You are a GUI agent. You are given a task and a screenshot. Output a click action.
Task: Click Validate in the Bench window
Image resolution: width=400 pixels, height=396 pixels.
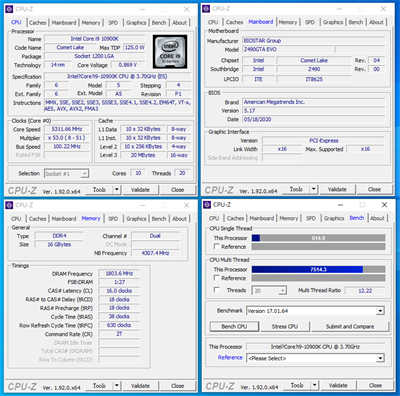click(338, 385)
